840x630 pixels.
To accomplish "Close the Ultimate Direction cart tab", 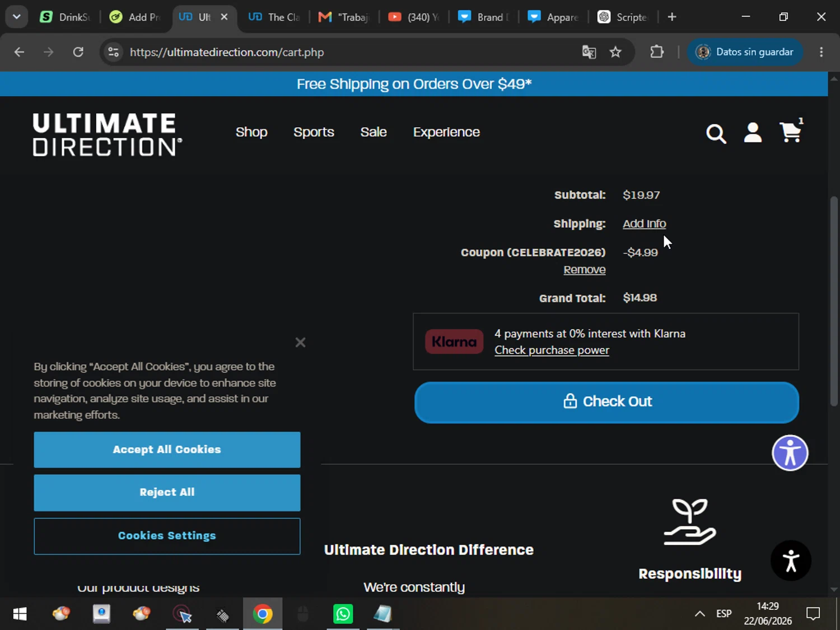I will pos(224,17).
